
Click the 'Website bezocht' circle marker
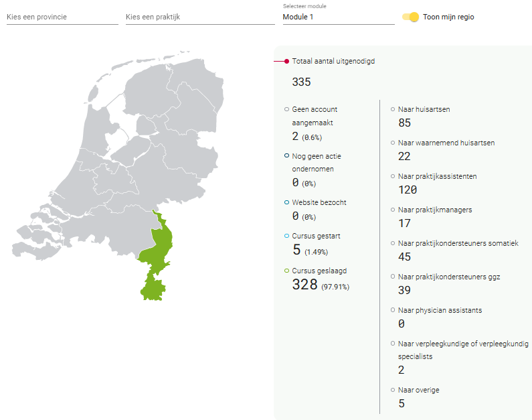tap(286, 202)
